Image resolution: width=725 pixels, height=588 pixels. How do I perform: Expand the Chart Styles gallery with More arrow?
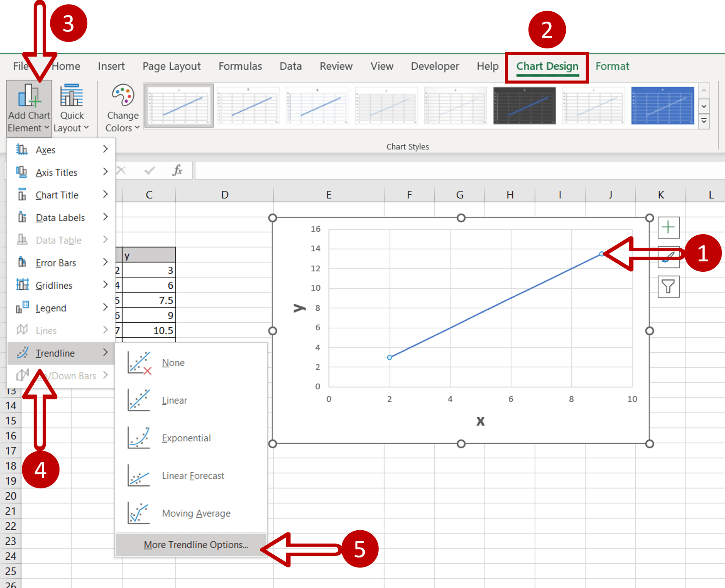[x=704, y=121]
